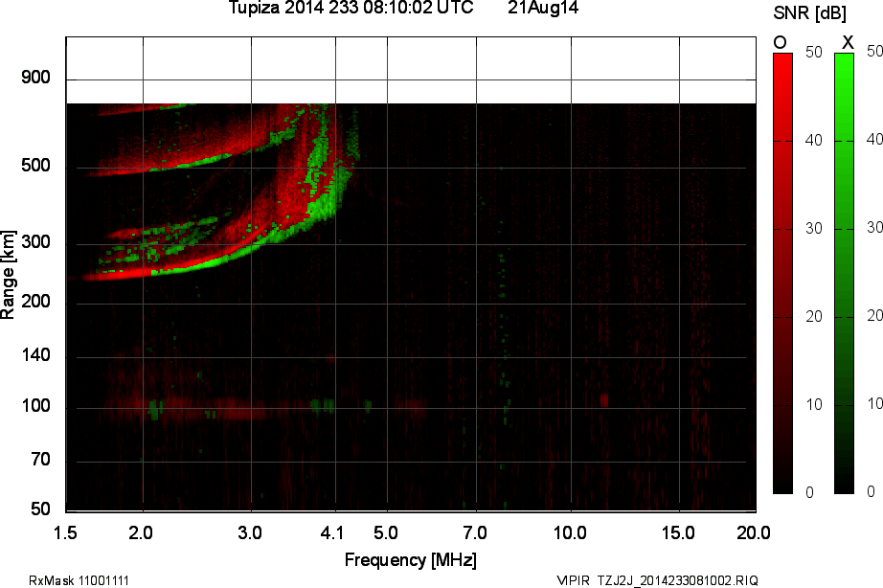Image resolution: width=883 pixels, height=588 pixels.
Task: Click the "Frequency [MHz]" axis label
Action: pyautogui.click(x=410, y=559)
